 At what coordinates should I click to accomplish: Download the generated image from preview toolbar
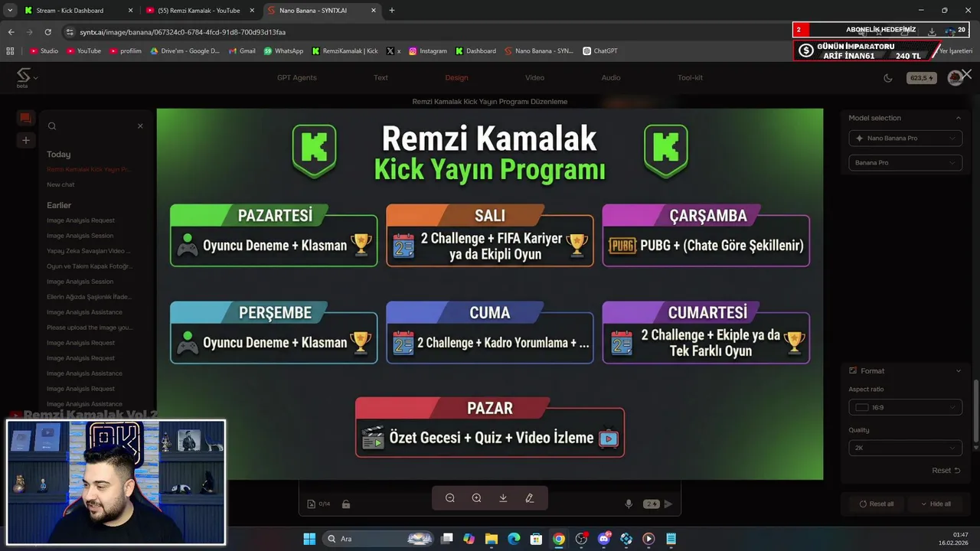click(503, 498)
